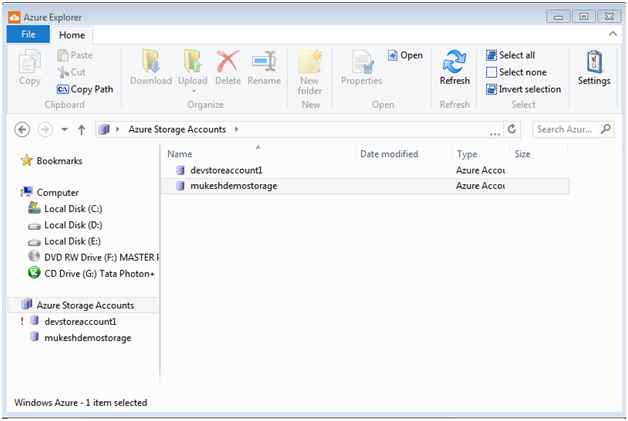Viewport: 628px width, 421px height.
Task: Open Settings from the ribbon
Action: point(594,67)
